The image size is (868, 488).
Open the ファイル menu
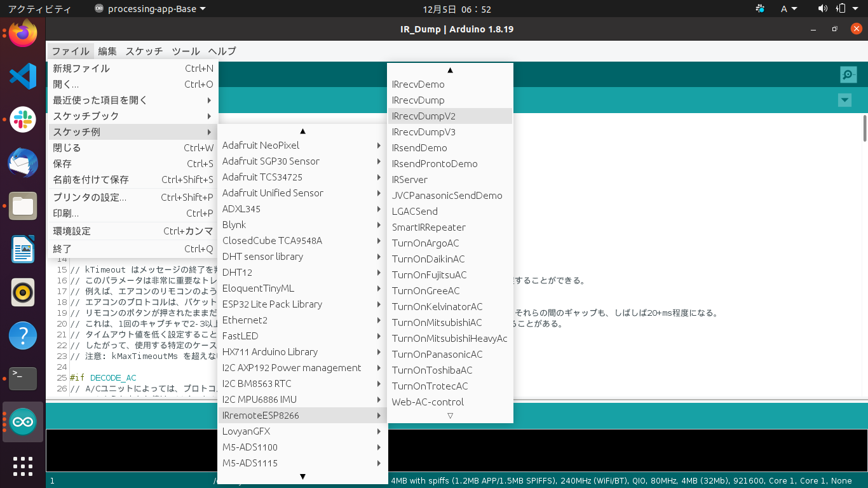71,51
